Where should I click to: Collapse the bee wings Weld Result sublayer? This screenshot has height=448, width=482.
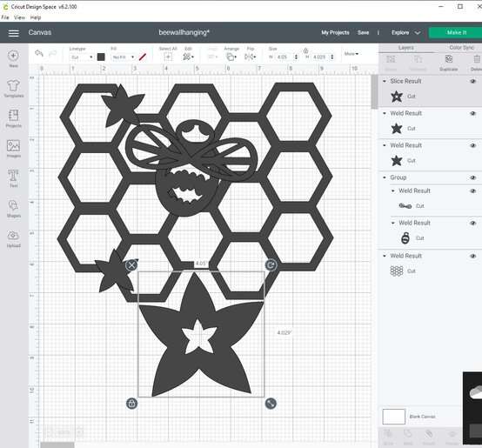tap(393, 191)
